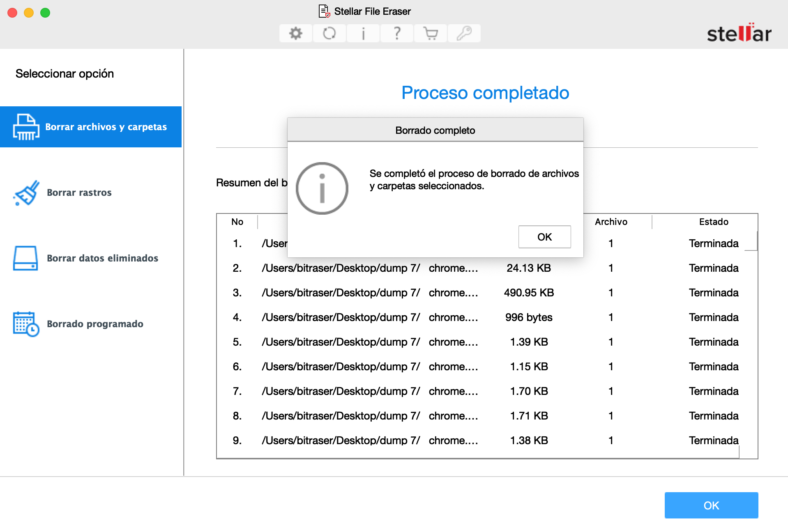Click the key activation icon
Image resolution: width=788 pixels, height=532 pixels.
coord(464,33)
